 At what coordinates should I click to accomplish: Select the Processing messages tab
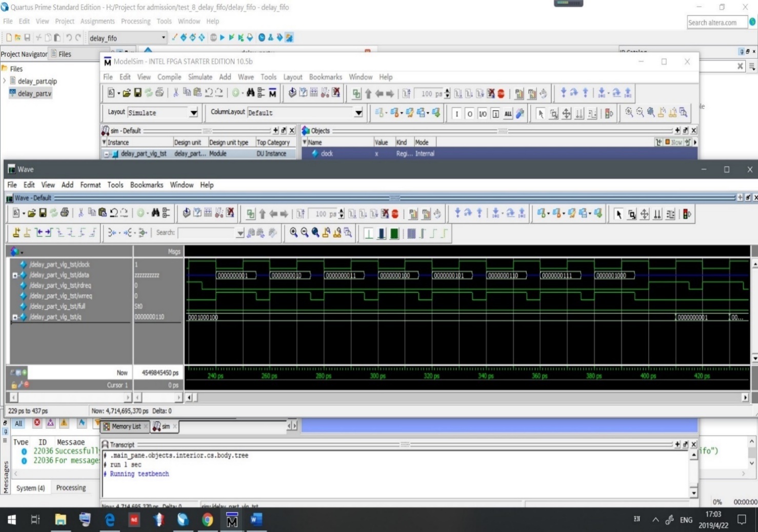click(71, 488)
